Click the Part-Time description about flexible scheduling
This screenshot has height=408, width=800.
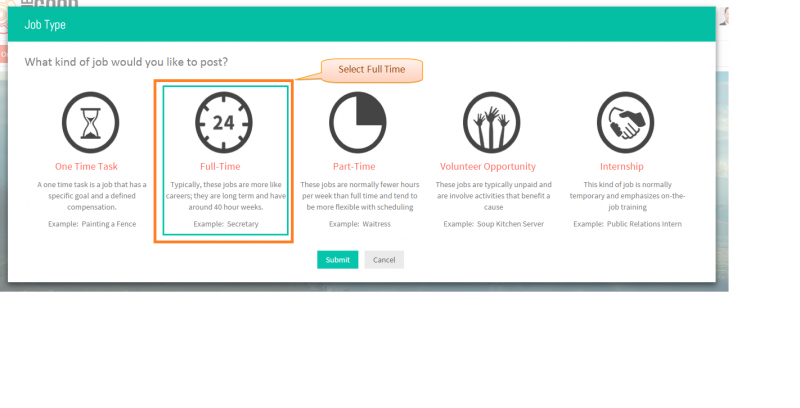point(360,196)
